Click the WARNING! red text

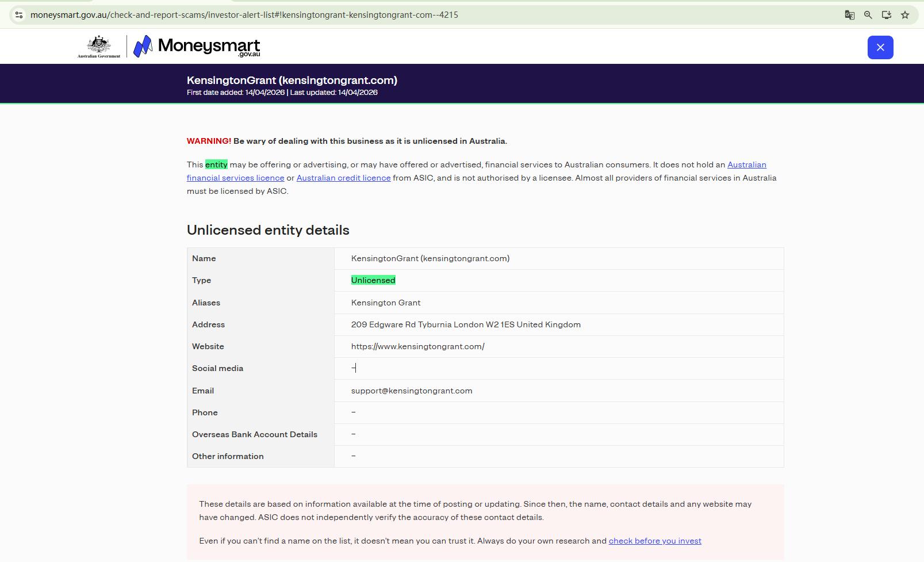(x=209, y=141)
